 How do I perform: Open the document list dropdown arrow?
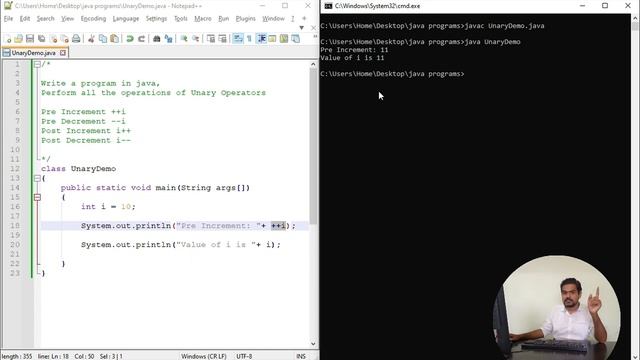pos(302,28)
